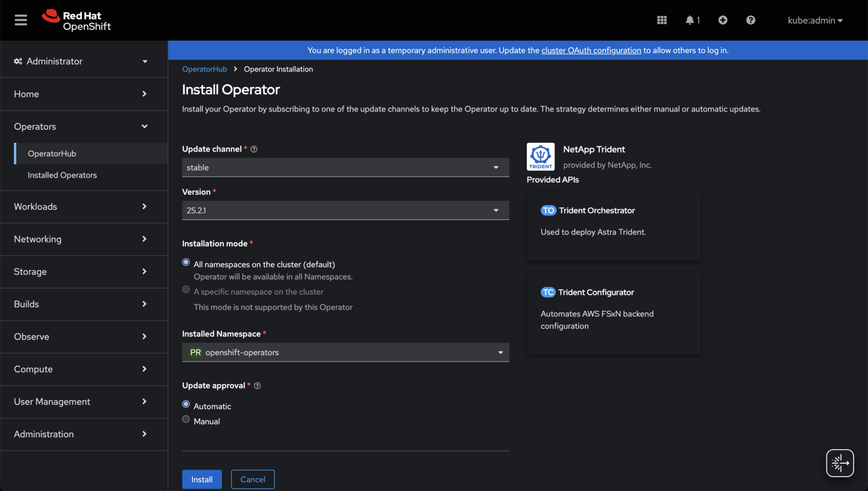Open the help question mark icon
The height and width of the screenshot is (491, 868).
pyautogui.click(x=750, y=20)
